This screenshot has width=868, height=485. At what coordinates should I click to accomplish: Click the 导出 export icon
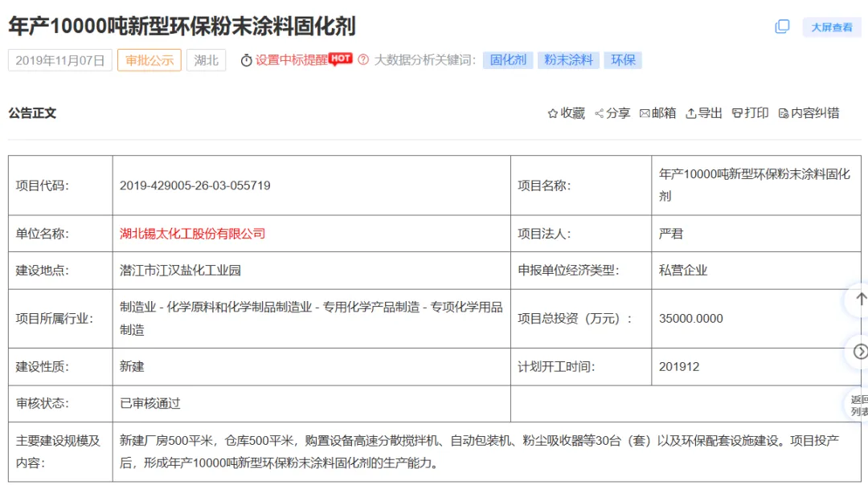tap(690, 114)
